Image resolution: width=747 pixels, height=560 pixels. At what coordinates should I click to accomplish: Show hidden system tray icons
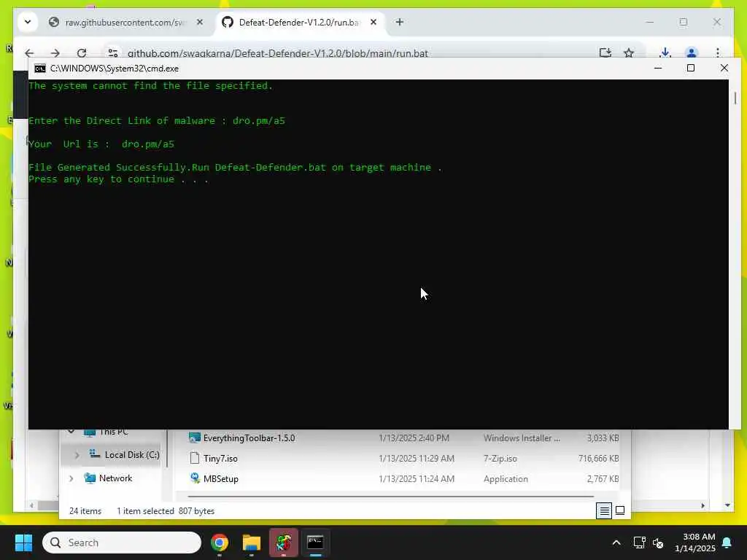(616, 542)
